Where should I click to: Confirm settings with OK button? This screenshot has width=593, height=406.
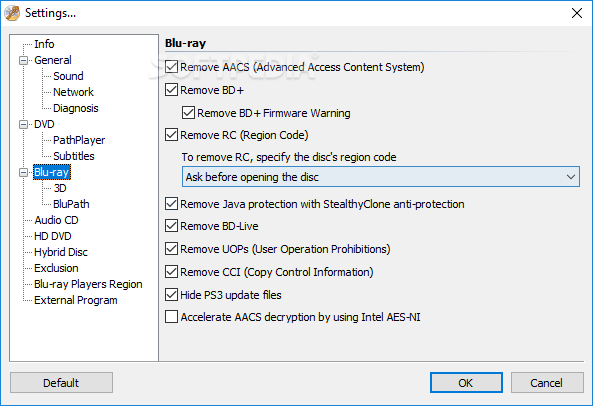pyautogui.click(x=466, y=383)
